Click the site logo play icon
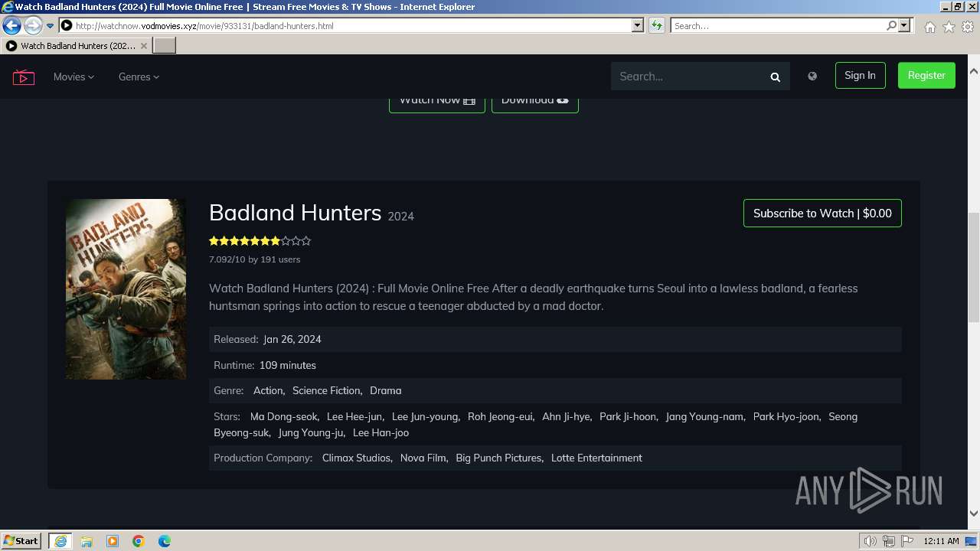This screenshot has height=551, width=980. pyautogui.click(x=24, y=77)
